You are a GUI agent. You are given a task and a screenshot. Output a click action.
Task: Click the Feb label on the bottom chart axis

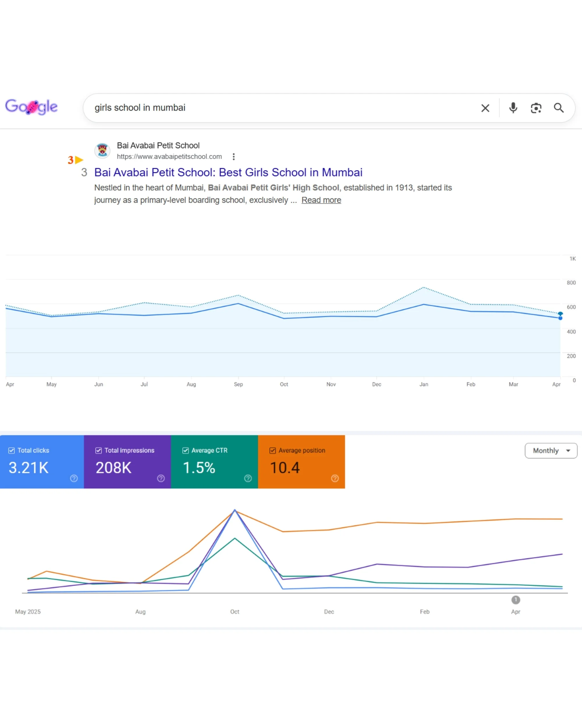click(x=425, y=612)
